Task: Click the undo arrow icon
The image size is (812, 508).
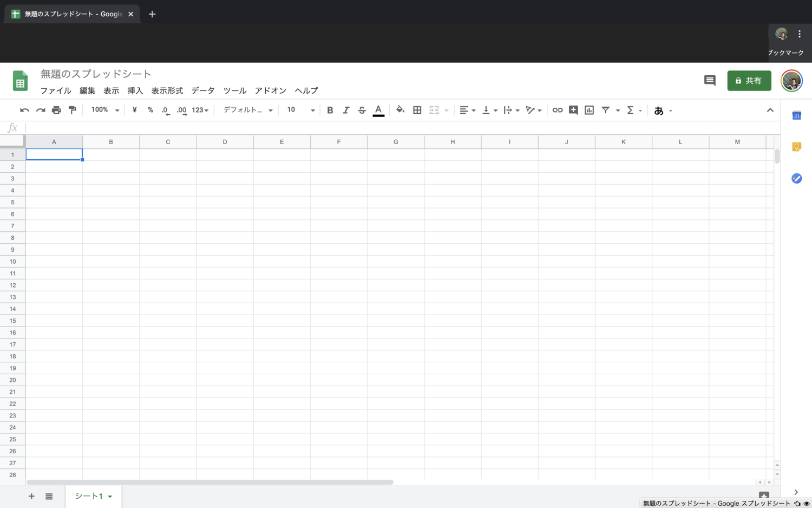Action: pyautogui.click(x=24, y=110)
